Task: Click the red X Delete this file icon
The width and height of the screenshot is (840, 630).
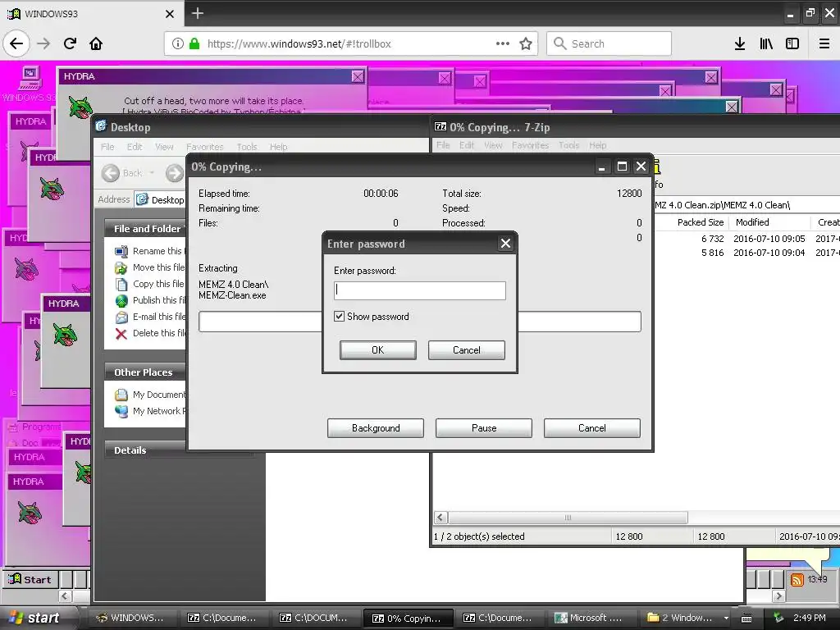Action: pos(121,334)
